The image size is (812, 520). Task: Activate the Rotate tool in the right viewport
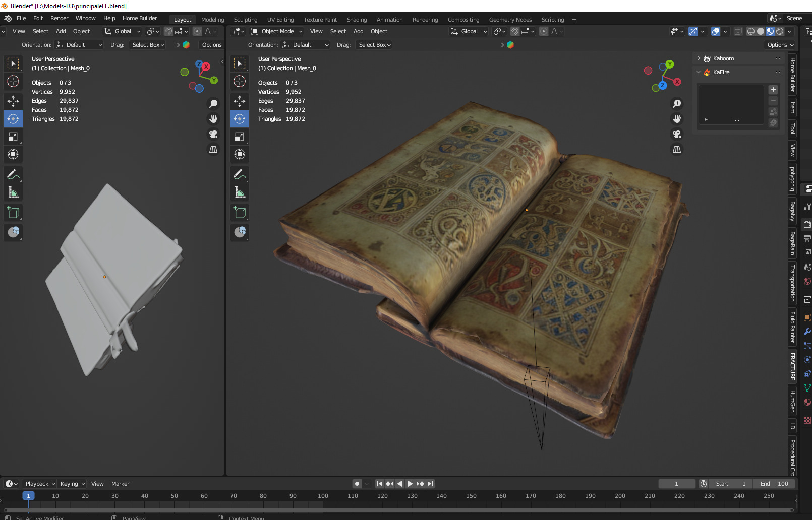[x=240, y=119]
